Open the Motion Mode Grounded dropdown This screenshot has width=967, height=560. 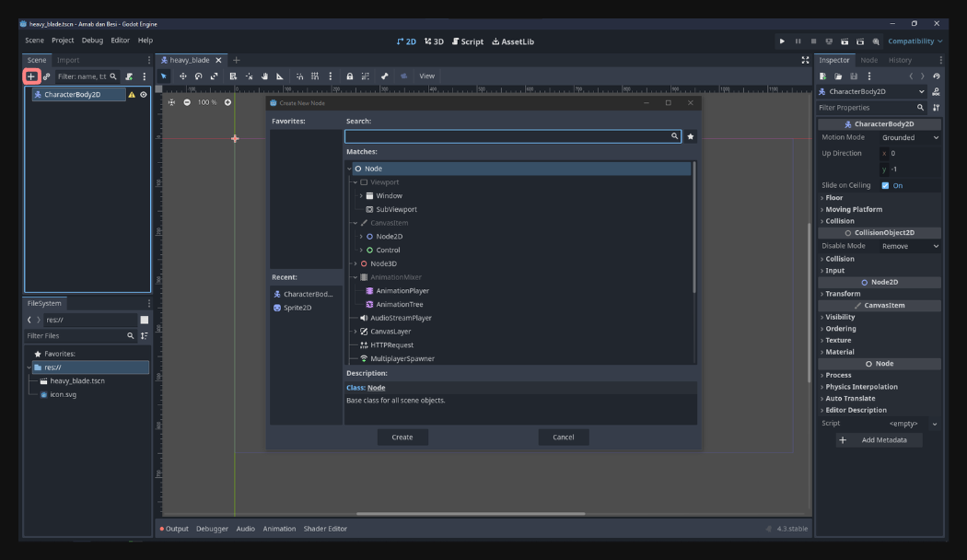(x=909, y=137)
